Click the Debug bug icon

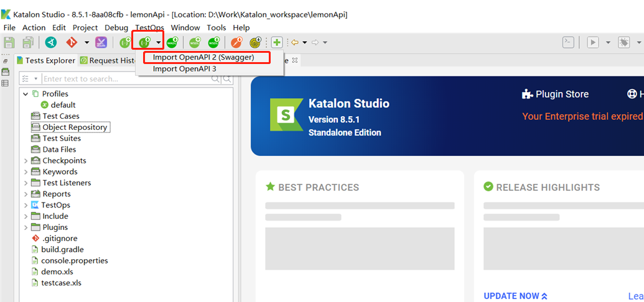click(623, 42)
